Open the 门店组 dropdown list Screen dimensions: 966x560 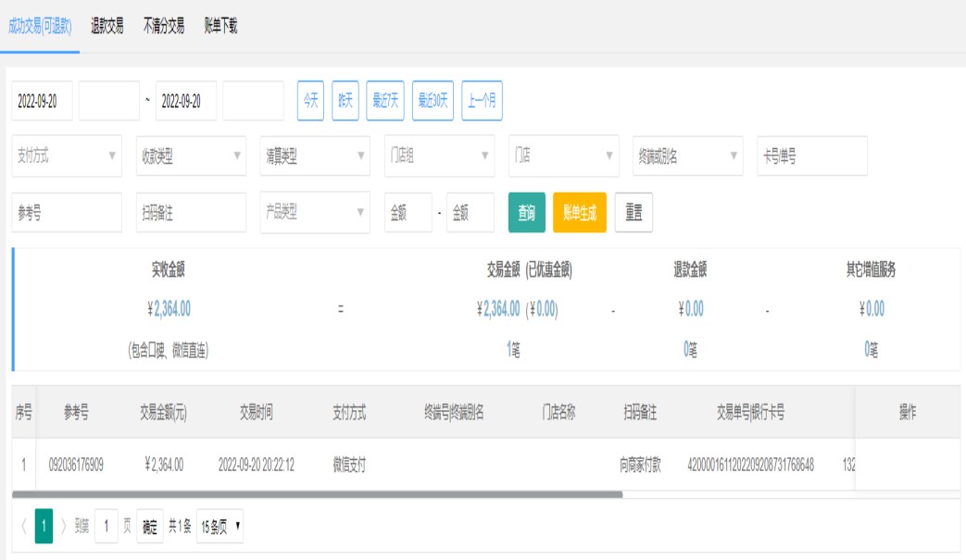tap(439, 156)
